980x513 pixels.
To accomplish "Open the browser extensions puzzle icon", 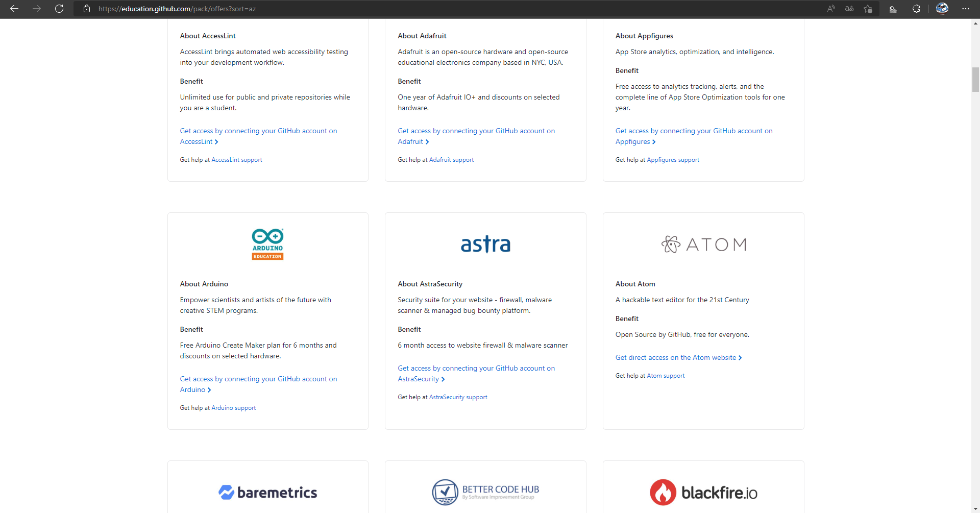I will 916,9.
